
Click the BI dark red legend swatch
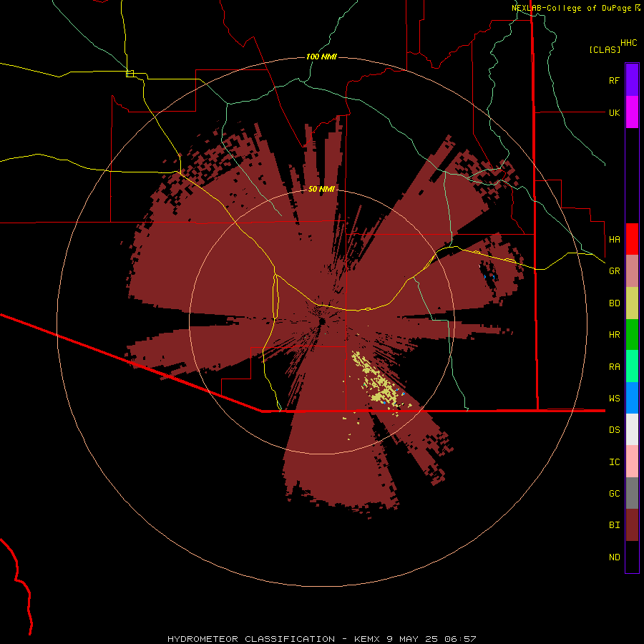632,525
